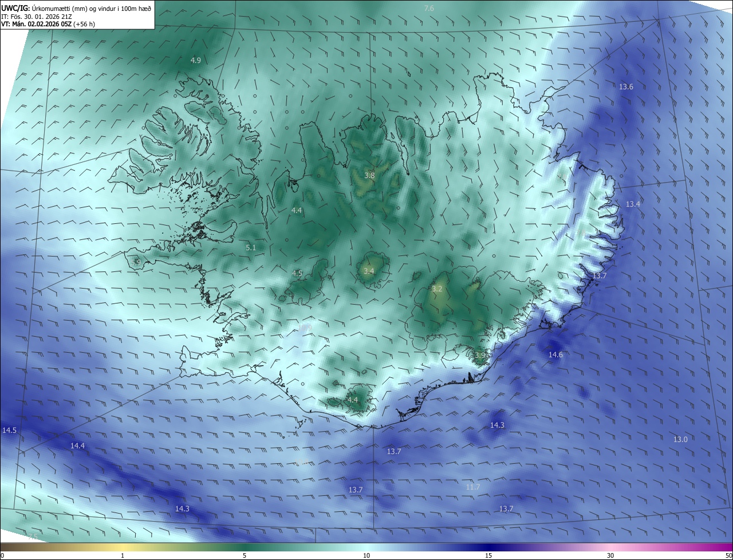Pick the 3.8 value label over northern highlands
733x560 pixels.
pyautogui.click(x=369, y=175)
